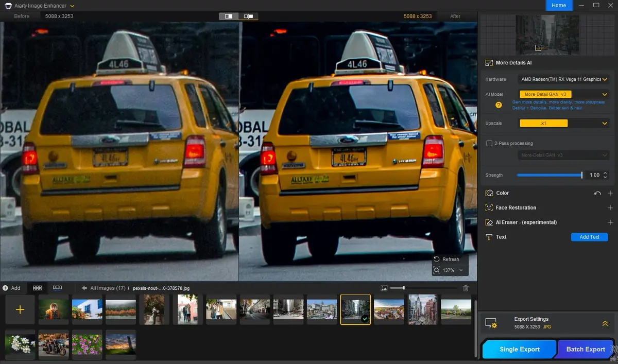Click the Text tool icon

(x=488, y=237)
